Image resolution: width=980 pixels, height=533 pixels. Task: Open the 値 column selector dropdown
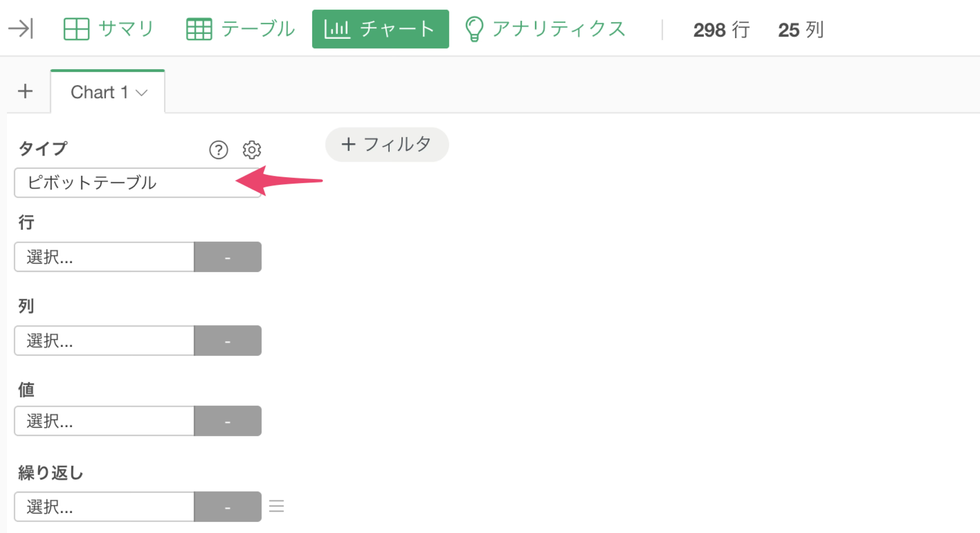coord(104,421)
